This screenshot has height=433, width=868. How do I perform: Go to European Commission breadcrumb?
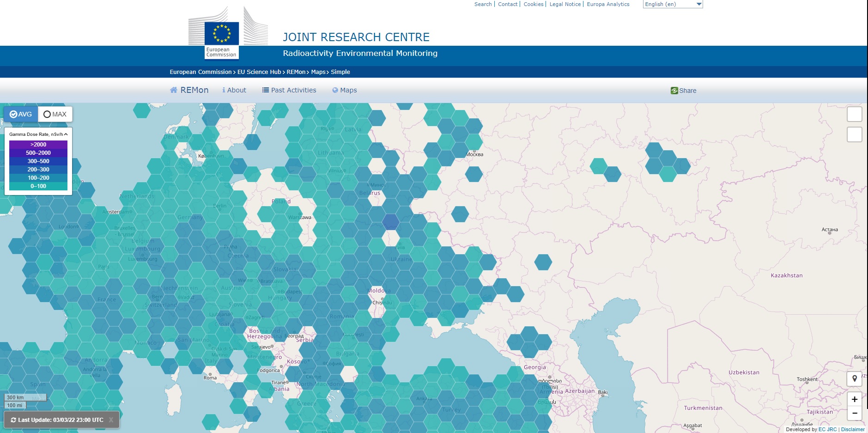point(200,72)
